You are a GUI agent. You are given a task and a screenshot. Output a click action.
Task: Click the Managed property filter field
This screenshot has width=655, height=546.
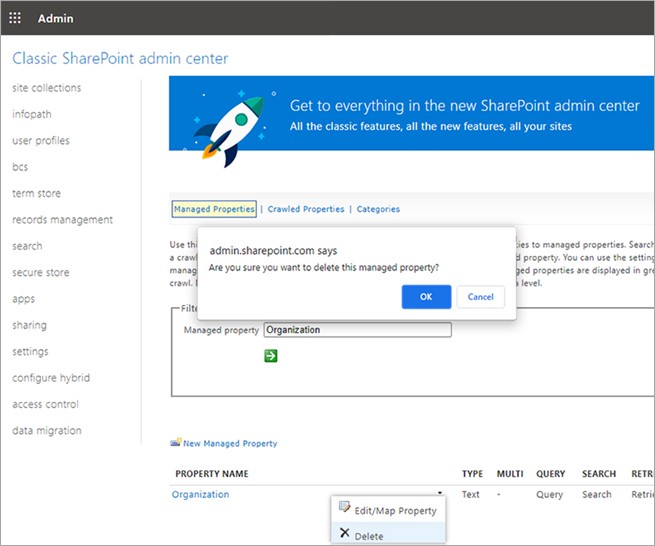point(358,330)
